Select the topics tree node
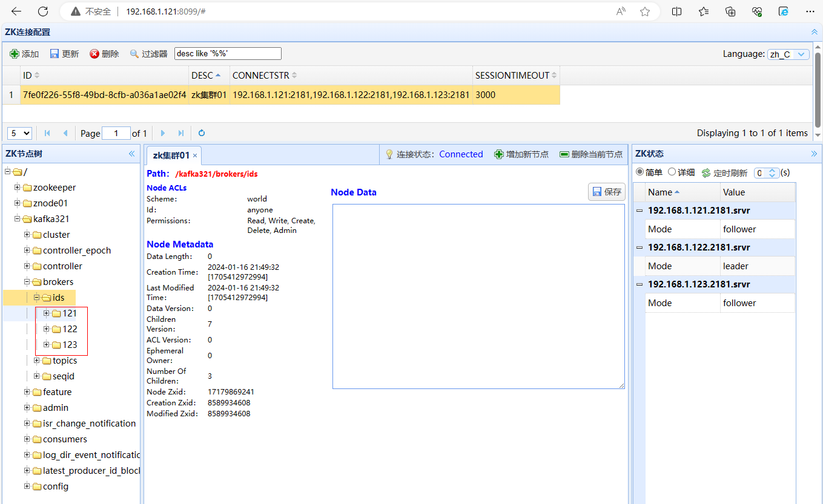This screenshot has width=823, height=504. [x=64, y=361]
